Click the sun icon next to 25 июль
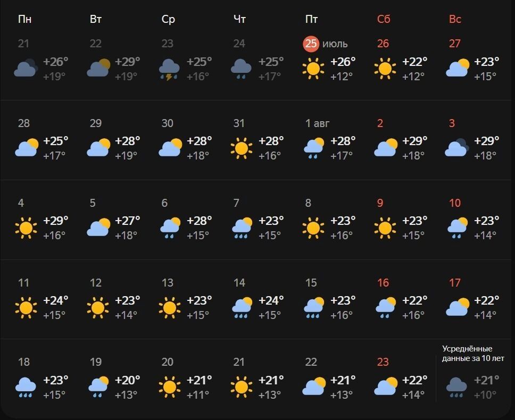Image resolution: width=515 pixels, height=420 pixels. click(x=313, y=69)
